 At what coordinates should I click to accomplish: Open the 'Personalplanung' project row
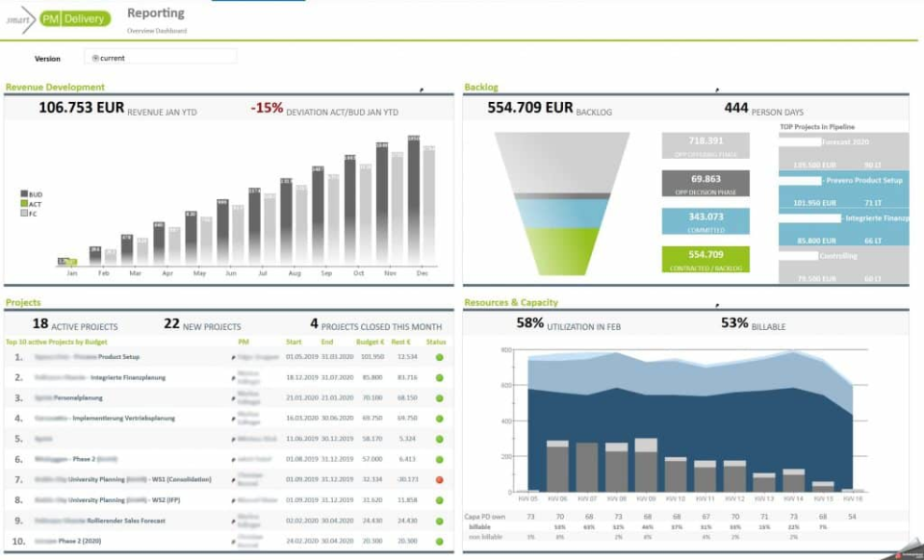coord(68,398)
